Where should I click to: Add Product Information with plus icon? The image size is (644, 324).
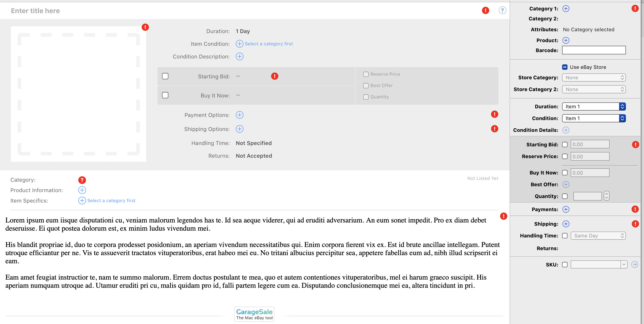pos(82,190)
